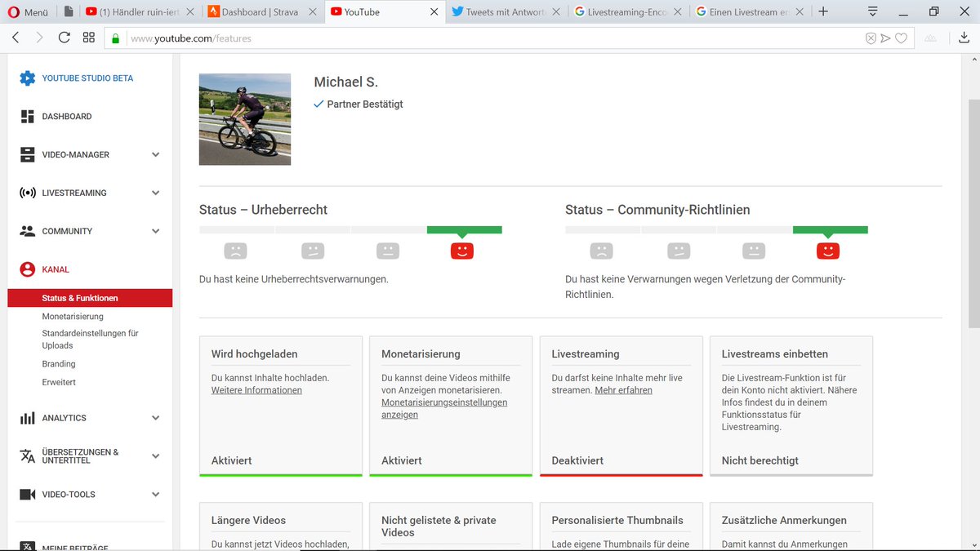Expand ÜBERSETZUNGEN & UNTERTITEL chevron
The height and width of the screenshot is (551, 980).
click(x=156, y=456)
